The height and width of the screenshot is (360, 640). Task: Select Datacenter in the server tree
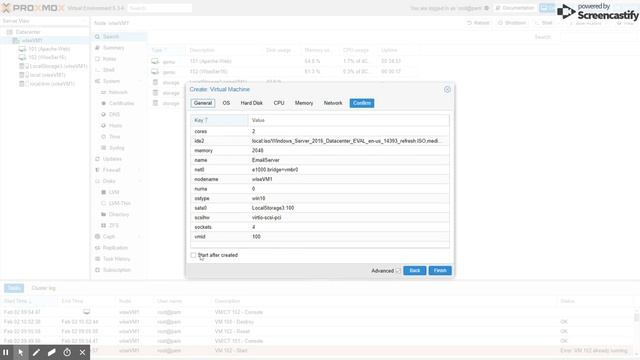tap(28, 32)
